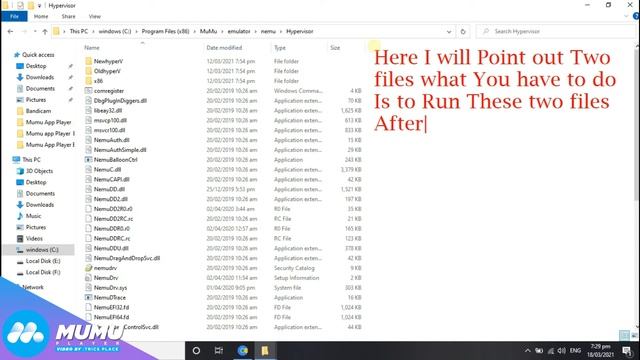Select the comregister command file icon

pyautogui.click(x=89, y=91)
